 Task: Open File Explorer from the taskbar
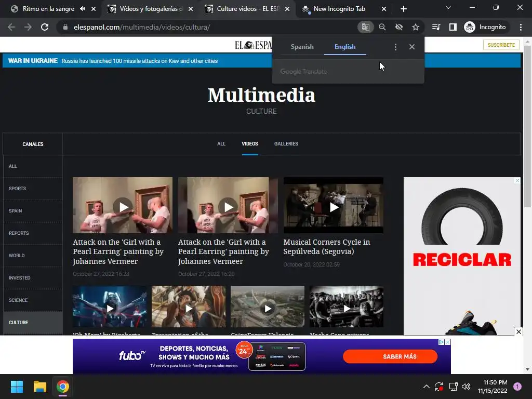click(39, 387)
